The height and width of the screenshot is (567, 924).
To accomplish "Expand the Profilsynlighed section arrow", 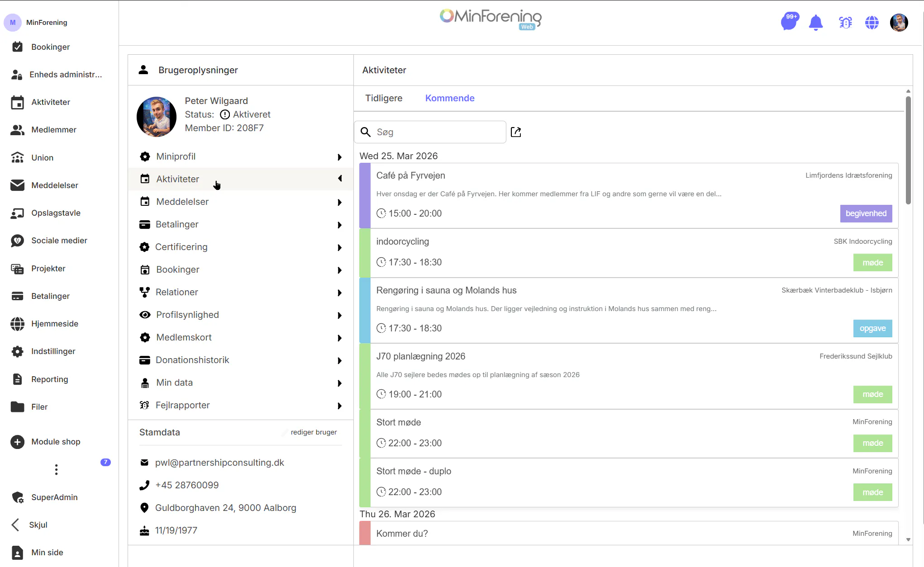I will pyautogui.click(x=339, y=315).
